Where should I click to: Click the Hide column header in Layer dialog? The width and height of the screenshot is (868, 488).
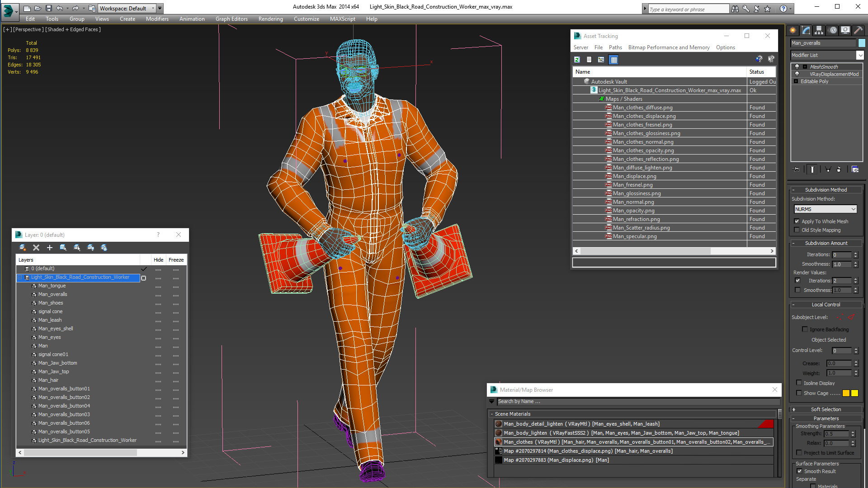[158, 260]
